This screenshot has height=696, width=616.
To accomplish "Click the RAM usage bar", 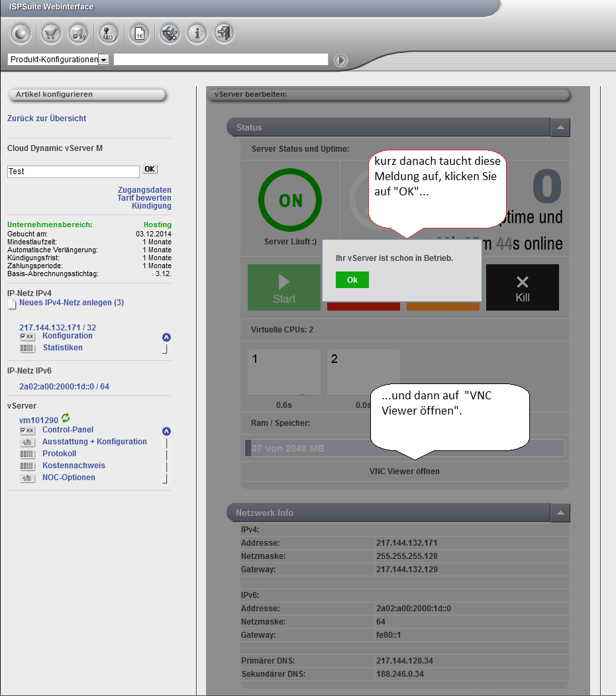I will click(x=404, y=448).
